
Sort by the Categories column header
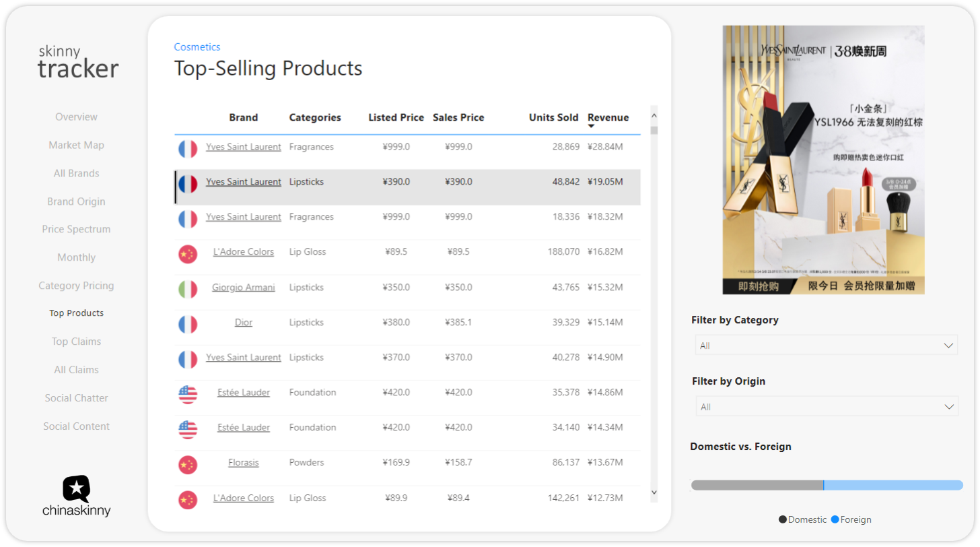point(315,118)
